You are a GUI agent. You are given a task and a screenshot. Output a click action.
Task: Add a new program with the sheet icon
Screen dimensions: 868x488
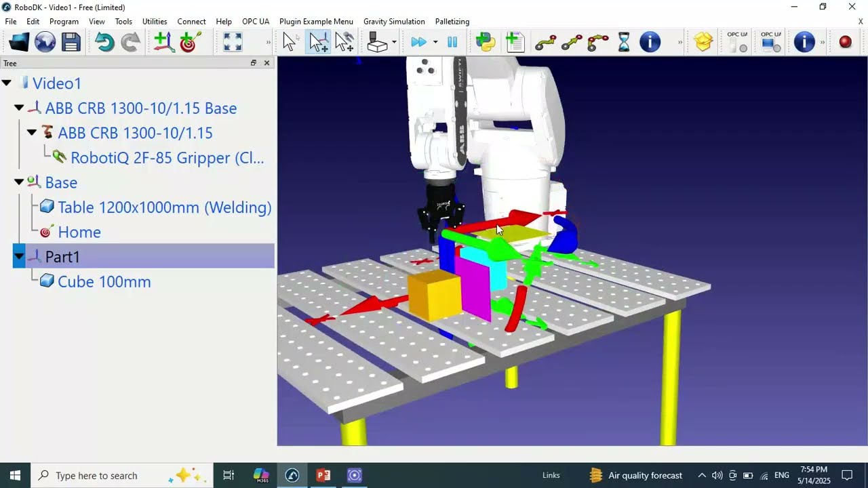point(515,42)
